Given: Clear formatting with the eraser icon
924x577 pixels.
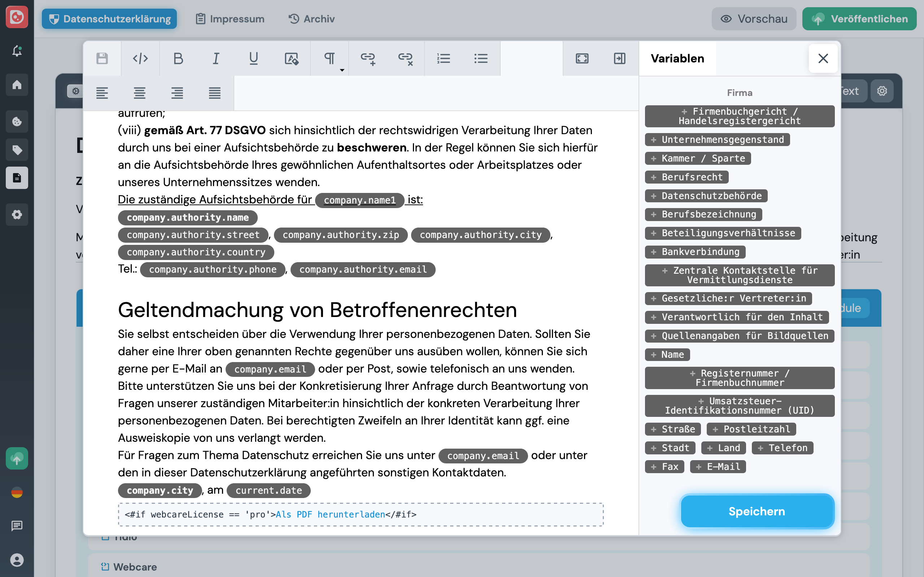Looking at the screenshot, I should (291, 59).
